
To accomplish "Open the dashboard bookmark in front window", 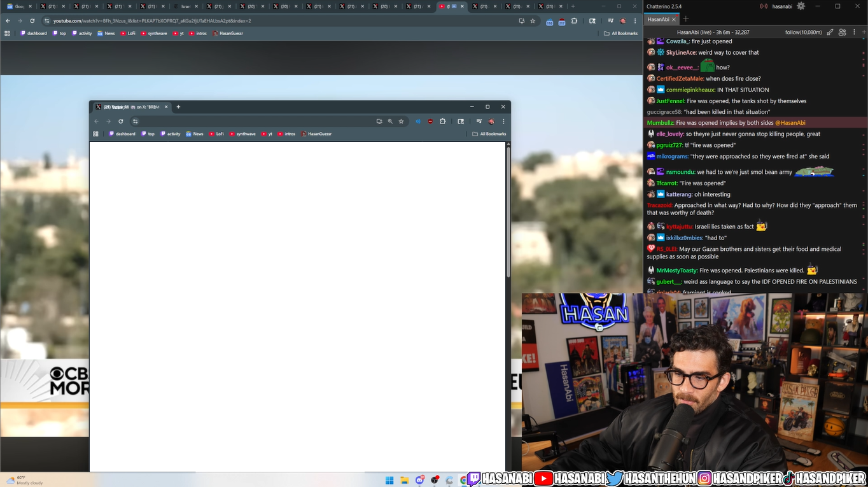I will coord(122,134).
